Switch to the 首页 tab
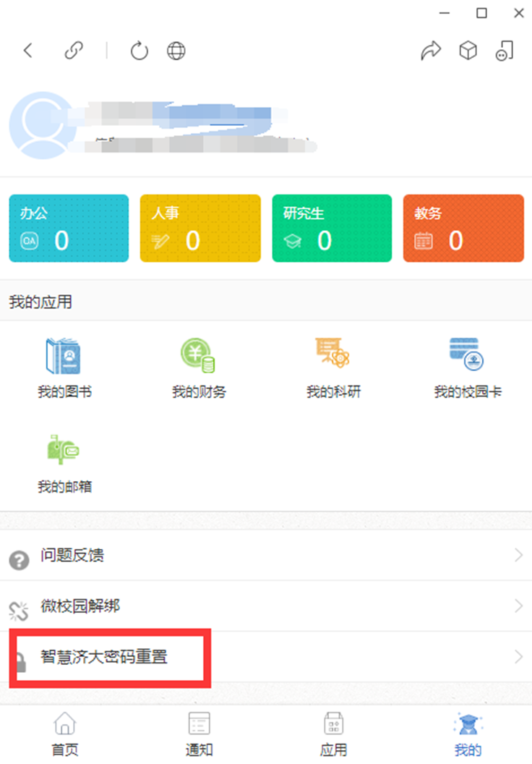This screenshot has height=764, width=532. pos(64,734)
